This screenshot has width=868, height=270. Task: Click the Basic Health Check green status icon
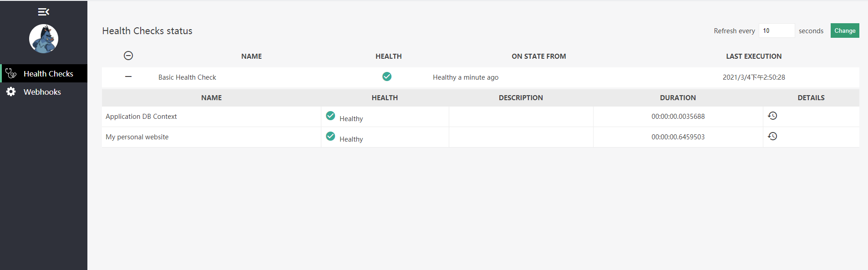(x=387, y=76)
